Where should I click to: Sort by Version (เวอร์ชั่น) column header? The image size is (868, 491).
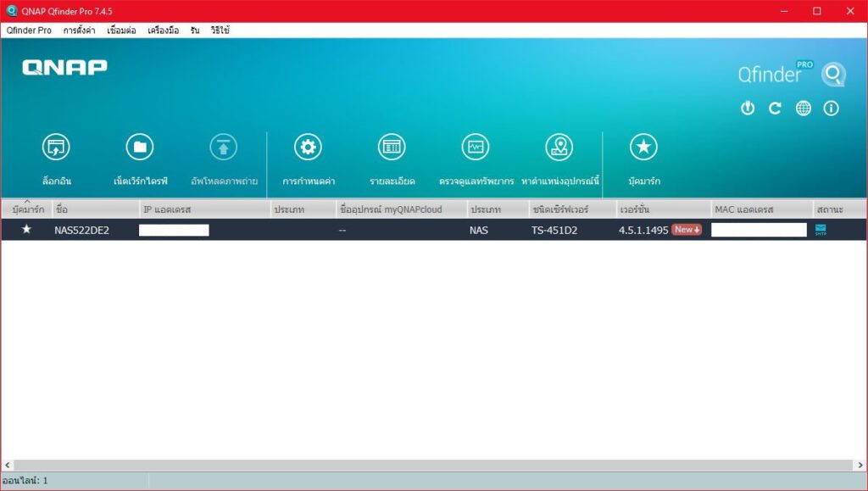click(663, 209)
